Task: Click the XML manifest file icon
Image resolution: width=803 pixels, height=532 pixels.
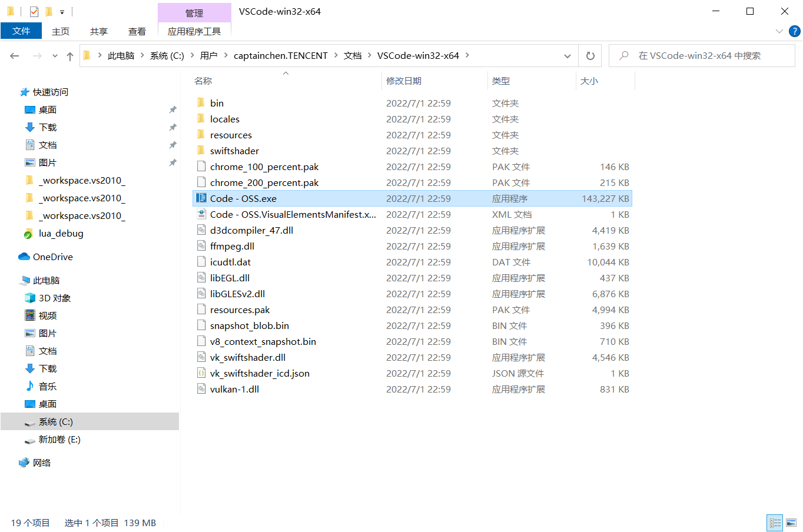Action: point(201,214)
